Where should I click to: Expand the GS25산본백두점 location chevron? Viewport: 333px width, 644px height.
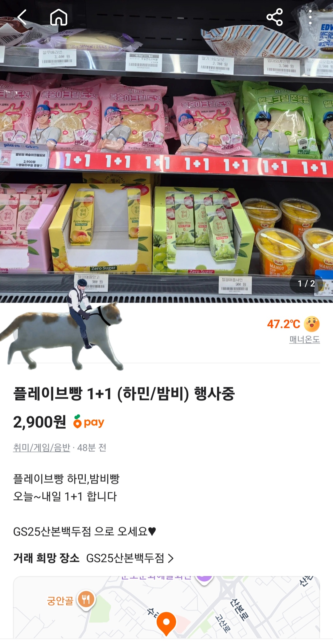point(171,558)
